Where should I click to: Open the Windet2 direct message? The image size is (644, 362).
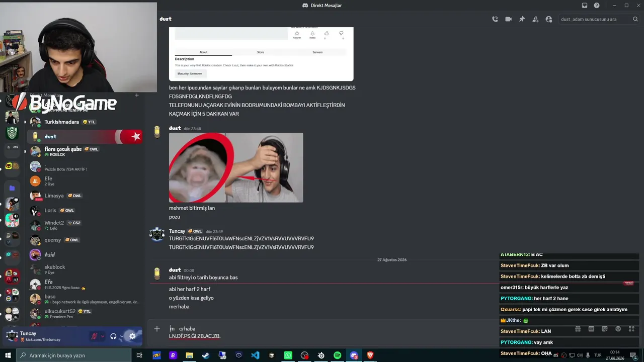tap(85, 225)
